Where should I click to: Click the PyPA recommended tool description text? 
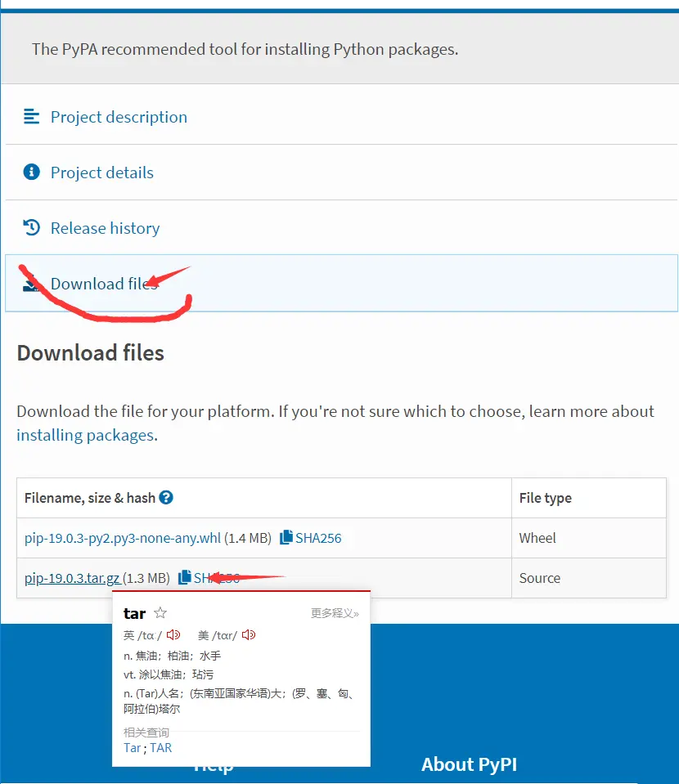pos(245,50)
